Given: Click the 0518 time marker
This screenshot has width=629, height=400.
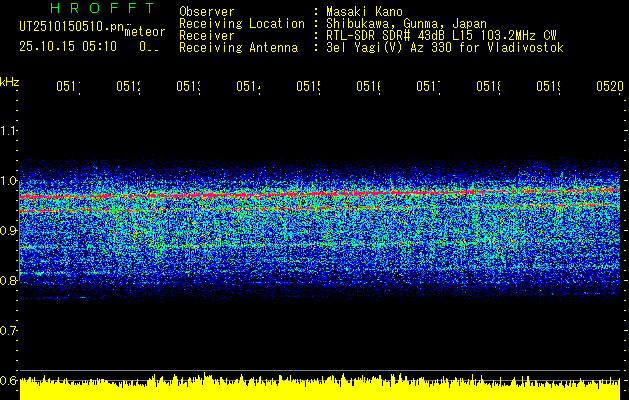Looking at the screenshot, I should pyautogui.click(x=489, y=87).
